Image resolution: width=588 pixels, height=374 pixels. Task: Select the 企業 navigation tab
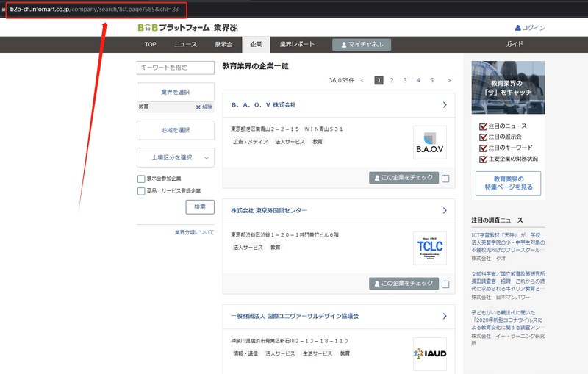point(256,44)
